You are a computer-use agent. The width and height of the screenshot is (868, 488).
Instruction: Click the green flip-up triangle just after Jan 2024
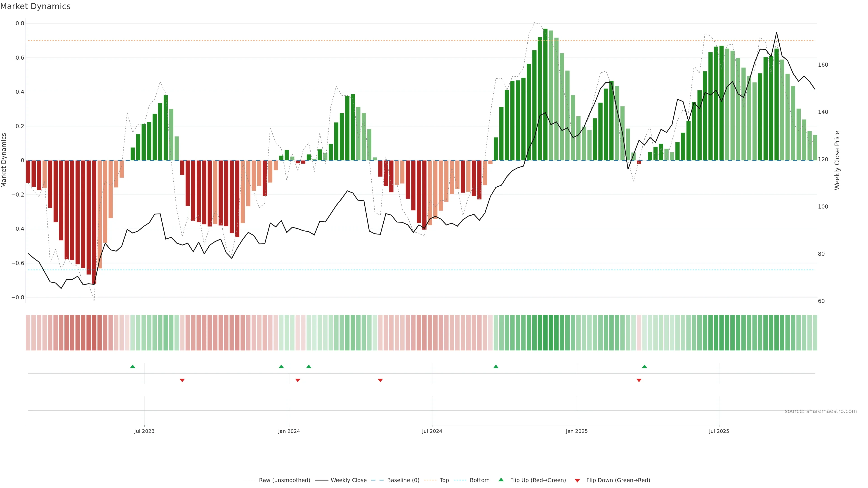(309, 366)
